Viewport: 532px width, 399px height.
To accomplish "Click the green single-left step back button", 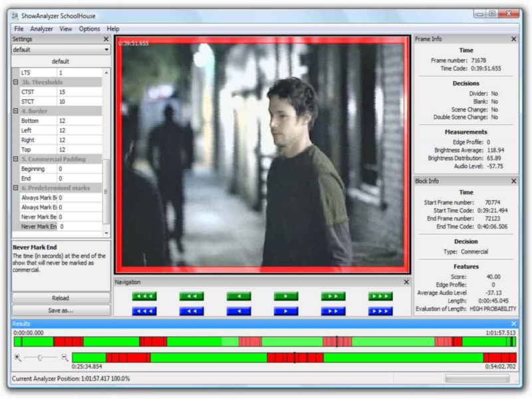I will (239, 296).
